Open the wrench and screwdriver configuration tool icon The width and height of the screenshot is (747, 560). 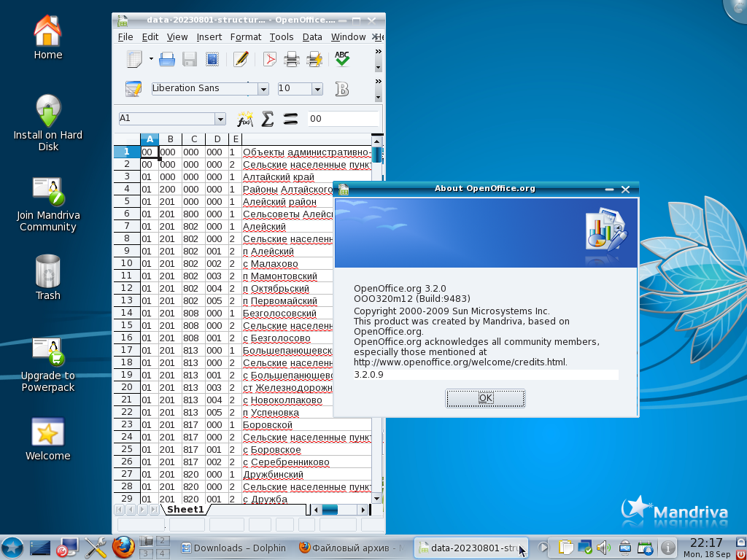pos(96,548)
